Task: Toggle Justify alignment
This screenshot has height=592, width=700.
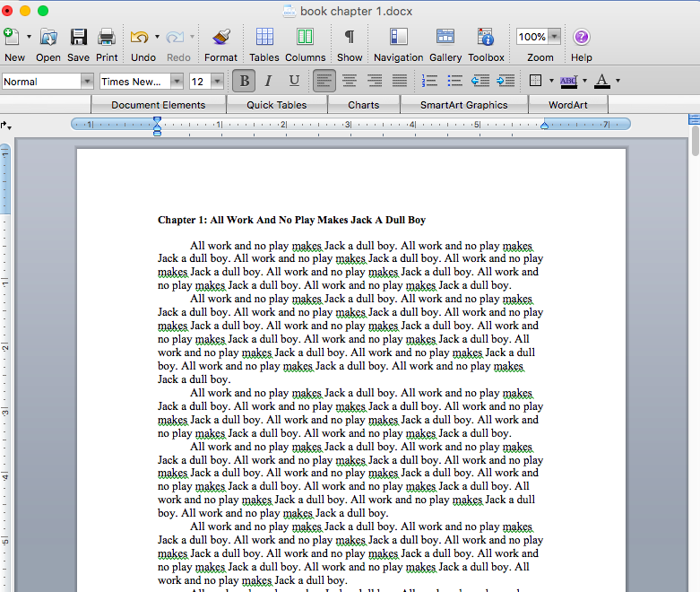Action: [x=400, y=81]
